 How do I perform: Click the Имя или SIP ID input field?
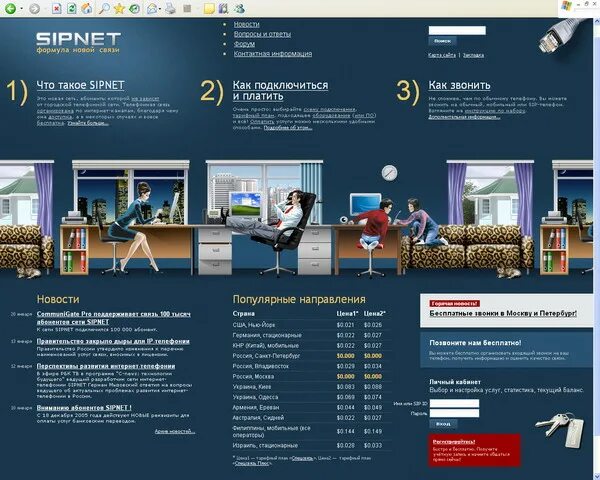point(454,403)
